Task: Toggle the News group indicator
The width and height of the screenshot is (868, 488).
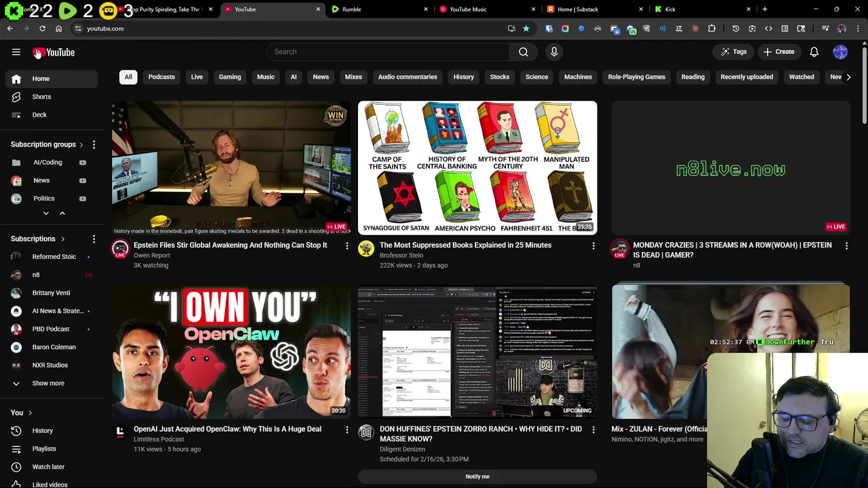Action: [83, 180]
